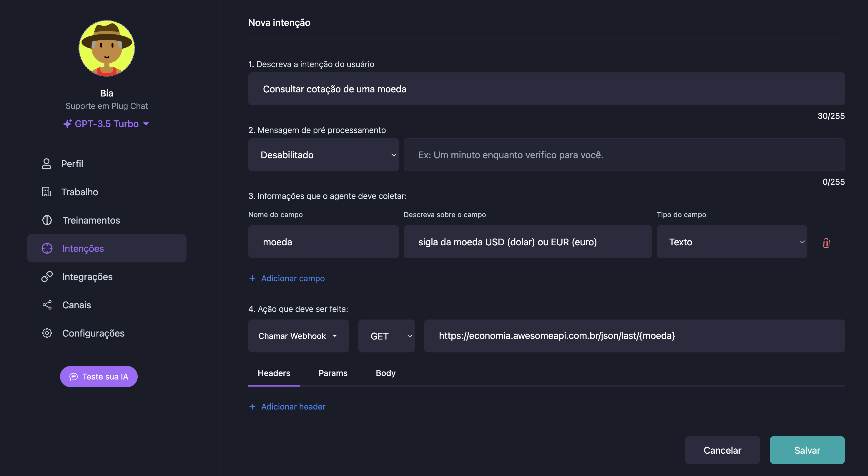Screen dimensions: 868x476
Task: Switch to the Params tab
Action: click(332, 373)
